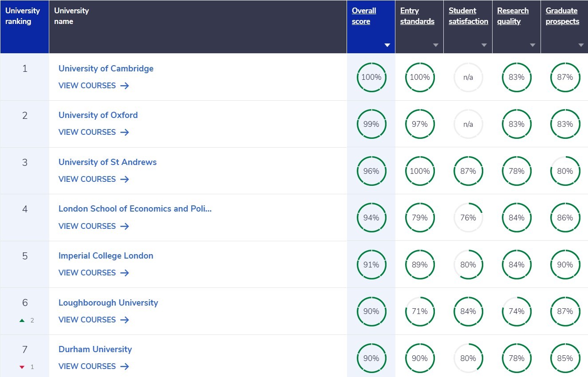Click ranking number 5 cell

(24, 265)
